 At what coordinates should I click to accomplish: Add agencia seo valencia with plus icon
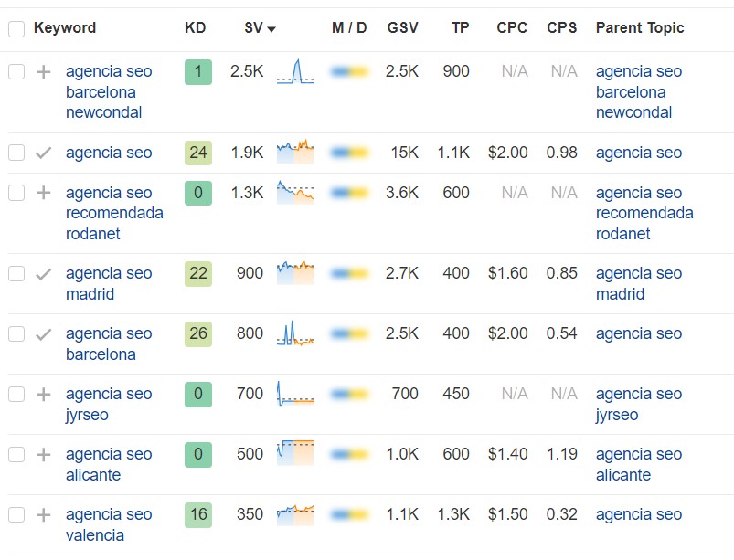(x=44, y=515)
